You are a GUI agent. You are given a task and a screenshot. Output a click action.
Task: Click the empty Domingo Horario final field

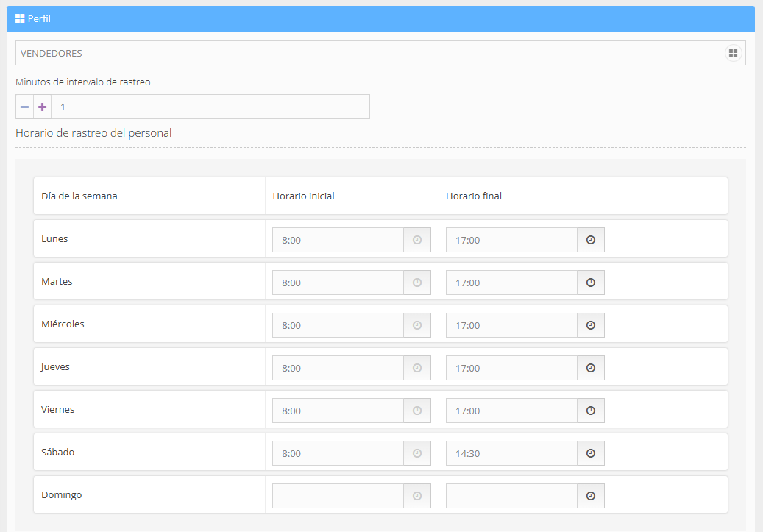pos(511,496)
